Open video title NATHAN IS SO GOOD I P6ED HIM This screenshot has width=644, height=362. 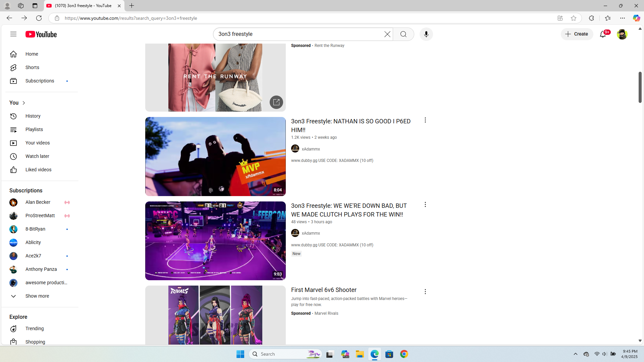click(x=351, y=126)
